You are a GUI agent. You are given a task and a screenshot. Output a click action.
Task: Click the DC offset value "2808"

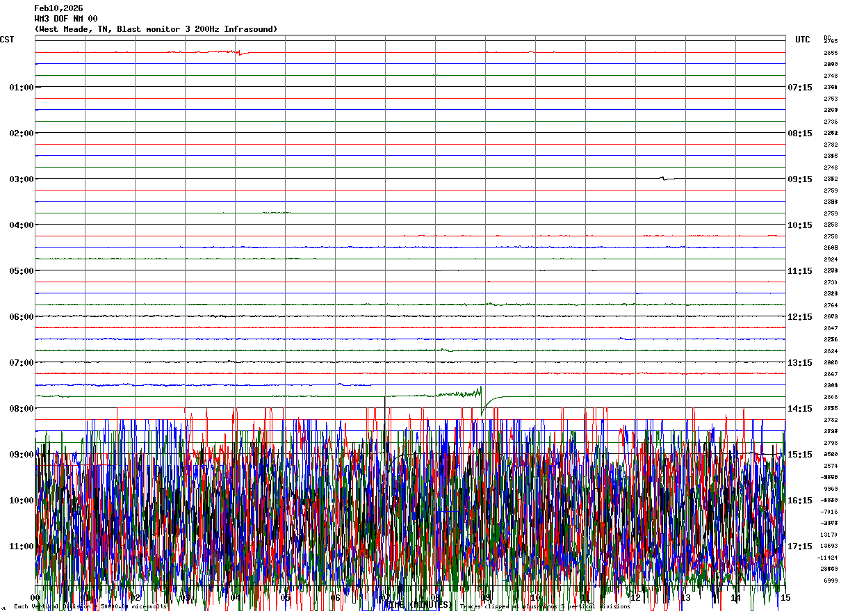[831, 397]
